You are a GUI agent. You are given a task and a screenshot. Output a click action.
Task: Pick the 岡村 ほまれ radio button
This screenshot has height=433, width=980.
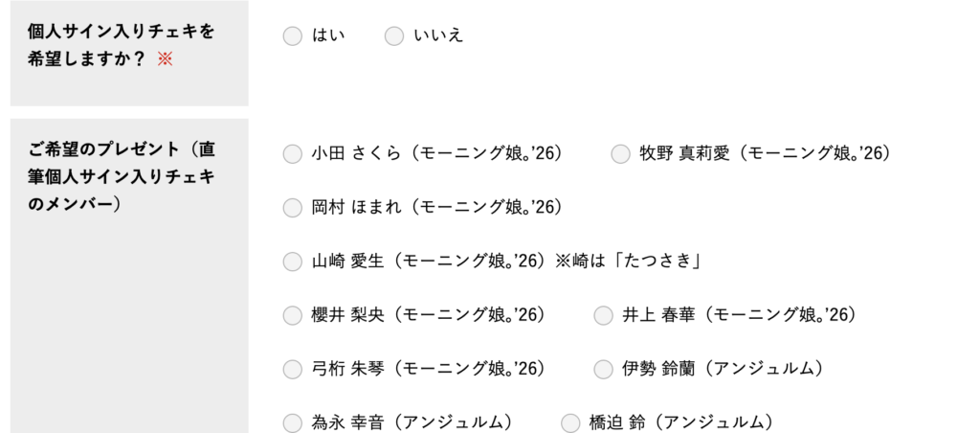[x=292, y=207]
